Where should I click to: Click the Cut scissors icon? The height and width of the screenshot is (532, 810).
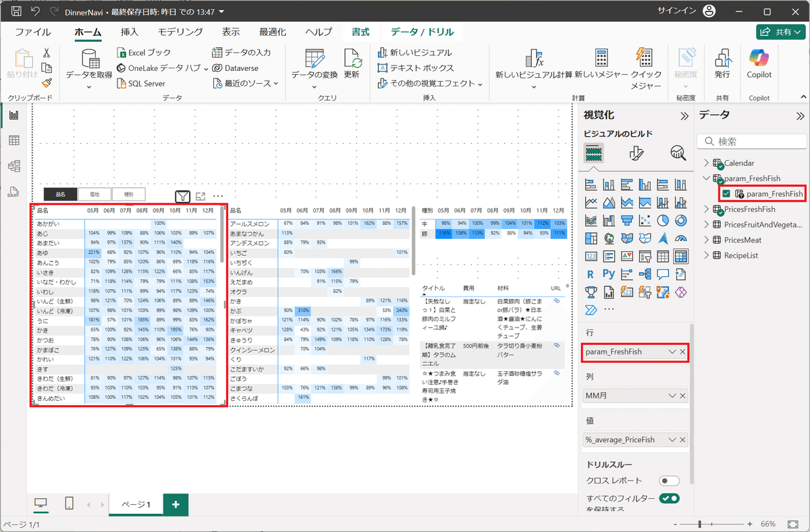[x=47, y=53]
